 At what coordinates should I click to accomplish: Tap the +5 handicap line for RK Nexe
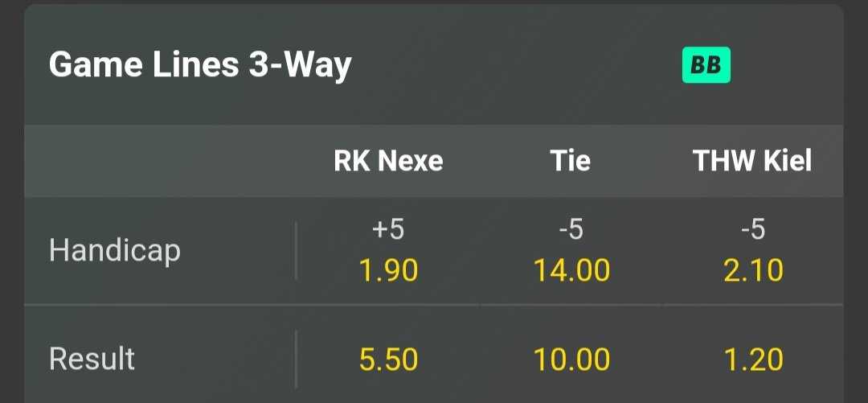tap(388, 231)
